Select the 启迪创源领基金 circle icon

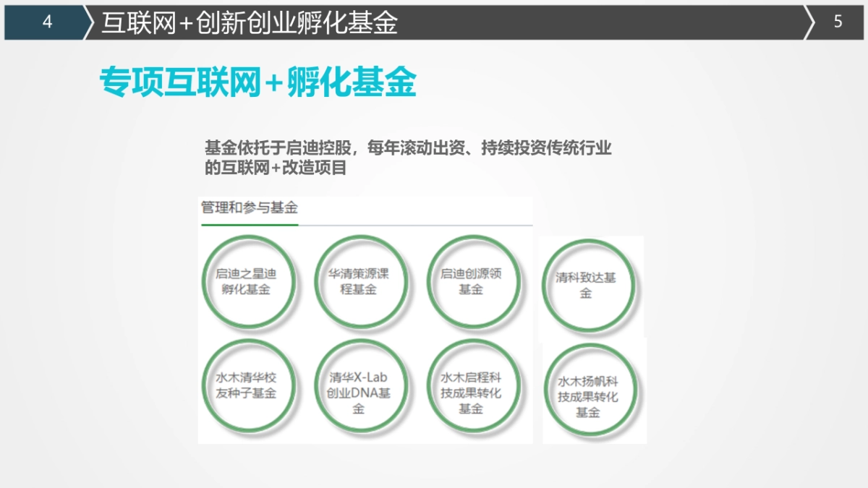[x=475, y=283]
